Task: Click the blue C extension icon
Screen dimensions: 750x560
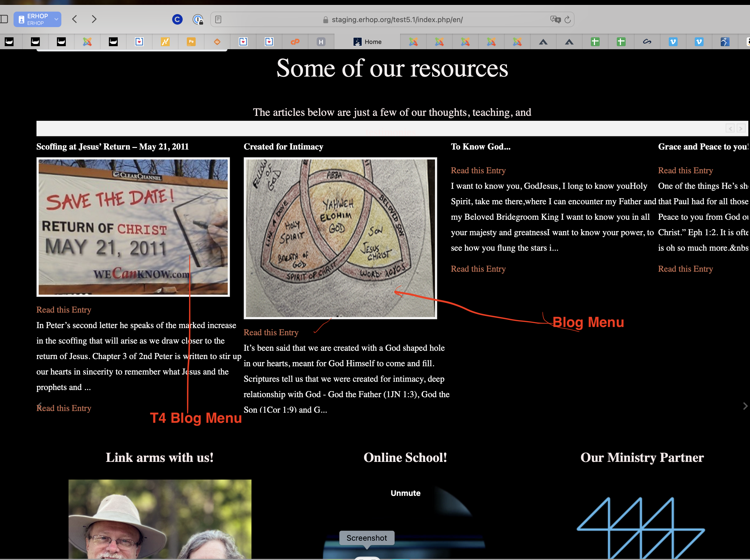Action: (x=177, y=19)
